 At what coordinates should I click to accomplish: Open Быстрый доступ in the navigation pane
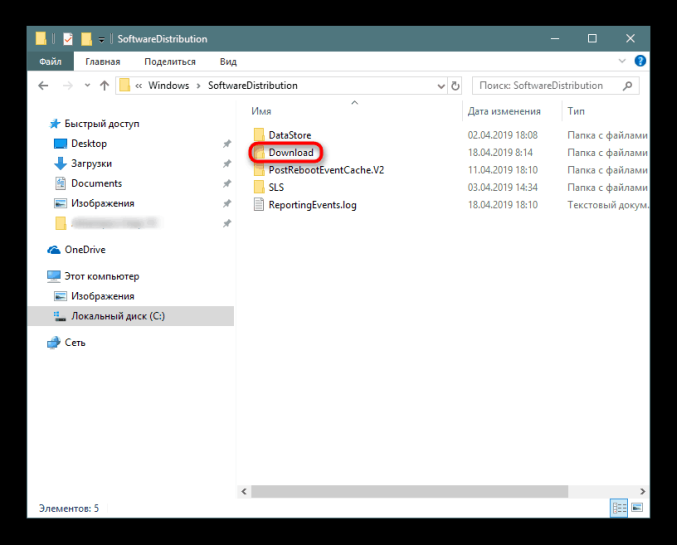coord(102,124)
